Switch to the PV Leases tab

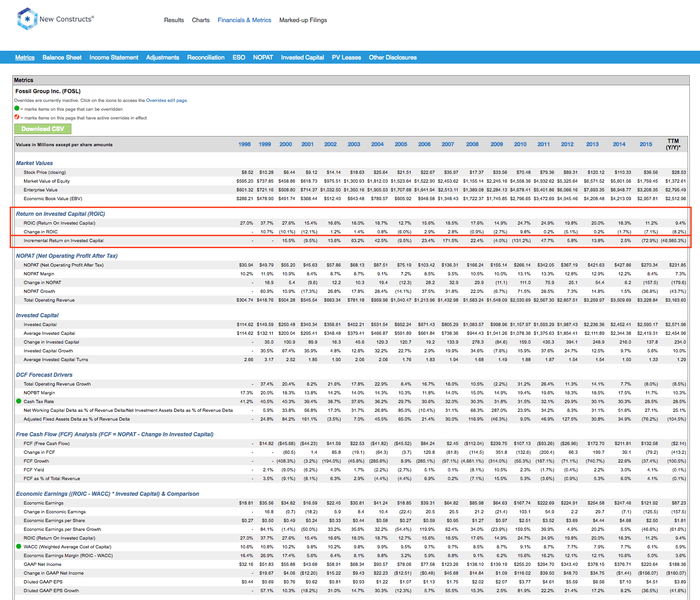347,58
